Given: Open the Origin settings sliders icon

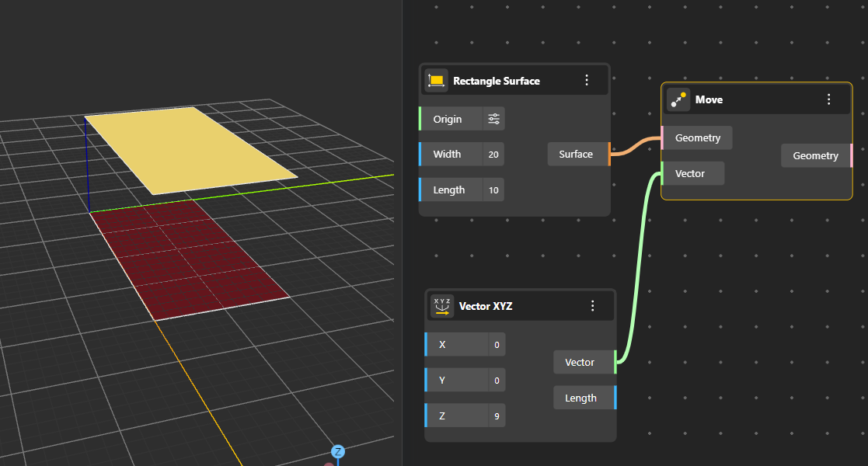Looking at the screenshot, I should click(494, 119).
